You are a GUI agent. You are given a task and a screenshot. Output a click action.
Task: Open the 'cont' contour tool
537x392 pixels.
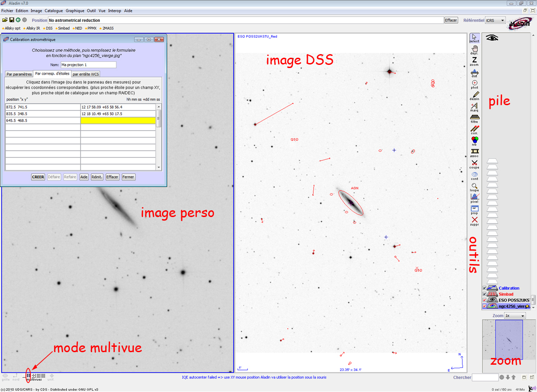[474, 175]
